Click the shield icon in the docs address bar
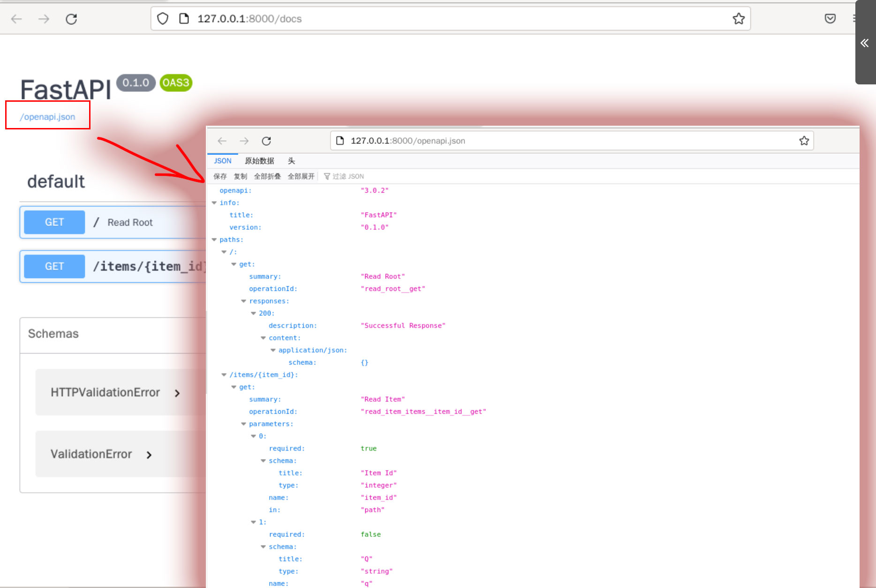Viewport: 876px width, 588px height. coord(163,19)
